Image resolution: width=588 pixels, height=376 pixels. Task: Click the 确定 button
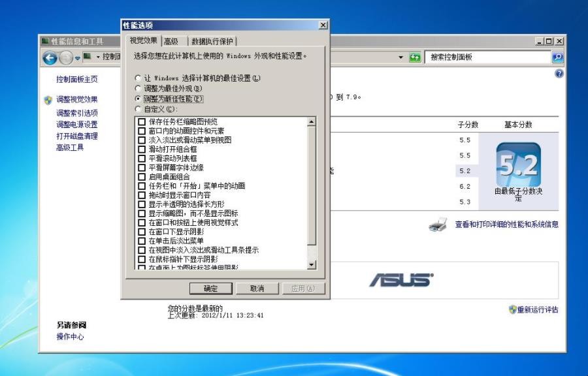tap(211, 289)
